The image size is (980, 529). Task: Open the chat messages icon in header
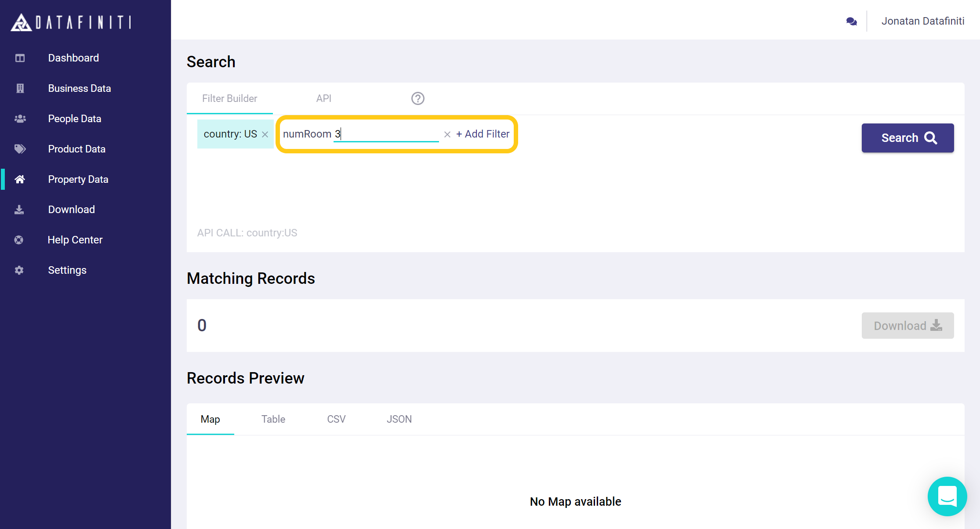click(x=851, y=21)
